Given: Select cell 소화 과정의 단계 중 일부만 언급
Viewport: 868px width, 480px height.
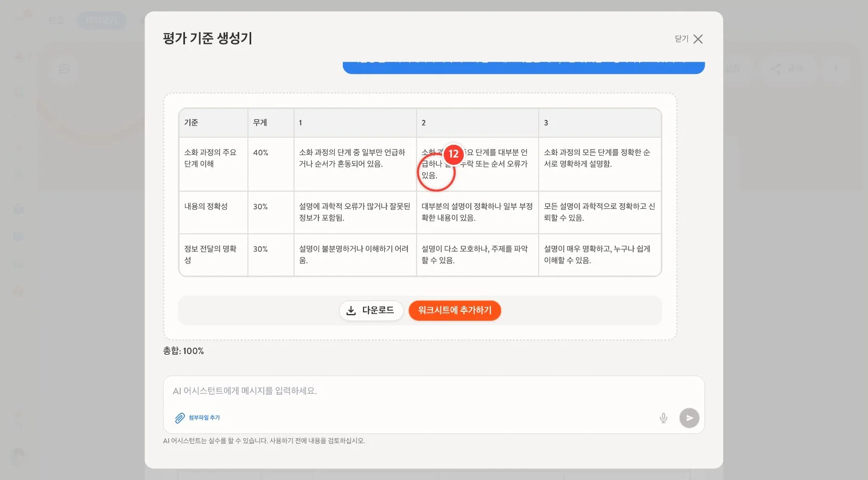Looking at the screenshot, I should [x=355, y=164].
